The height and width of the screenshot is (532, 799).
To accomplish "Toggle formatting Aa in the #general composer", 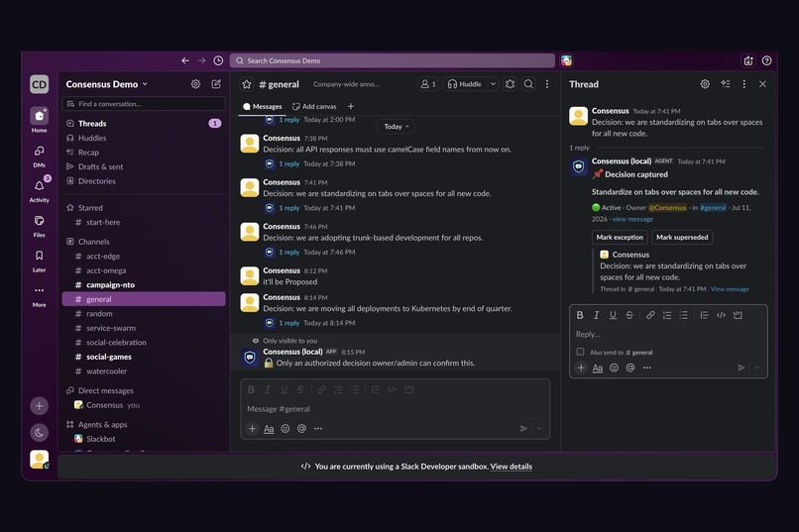I will [x=269, y=429].
